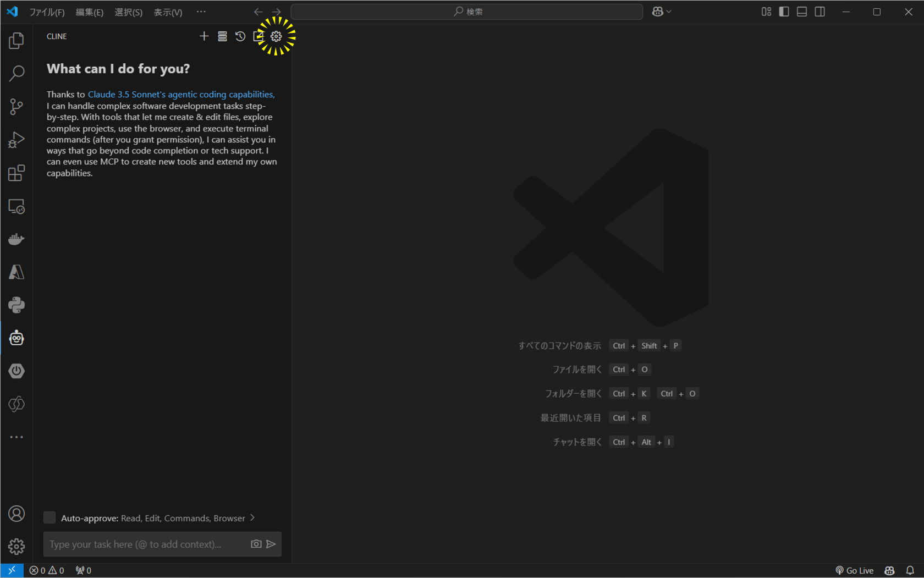Click the forwarded ports indicator in status bar
The image size is (924, 578).
84,570
